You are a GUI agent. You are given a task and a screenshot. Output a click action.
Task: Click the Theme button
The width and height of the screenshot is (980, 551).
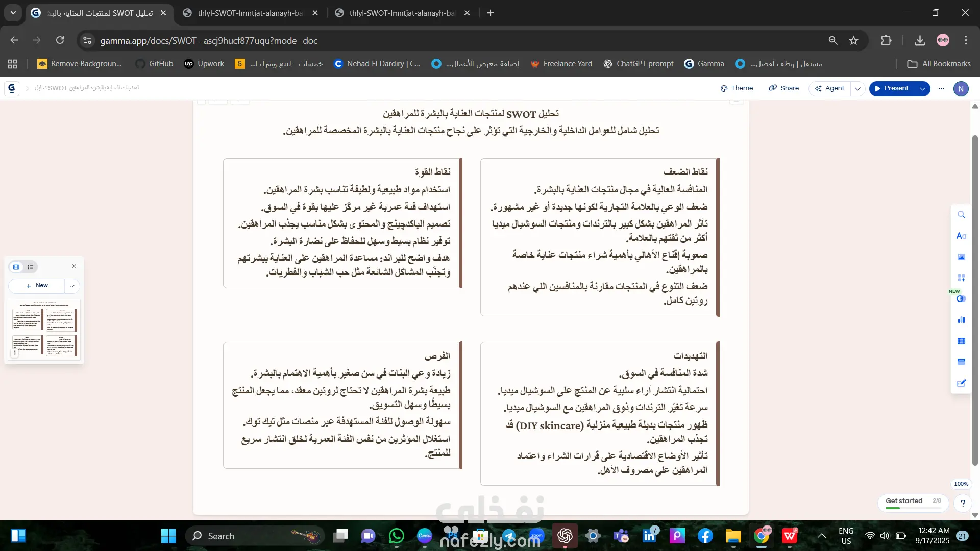pyautogui.click(x=737, y=88)
